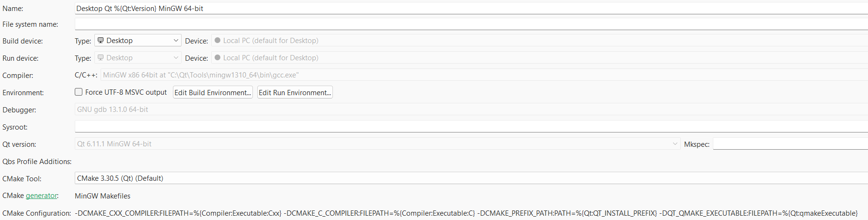Viewport: 868px width, 220px height.
Task: Focus the Name text field
Action: 471,9
